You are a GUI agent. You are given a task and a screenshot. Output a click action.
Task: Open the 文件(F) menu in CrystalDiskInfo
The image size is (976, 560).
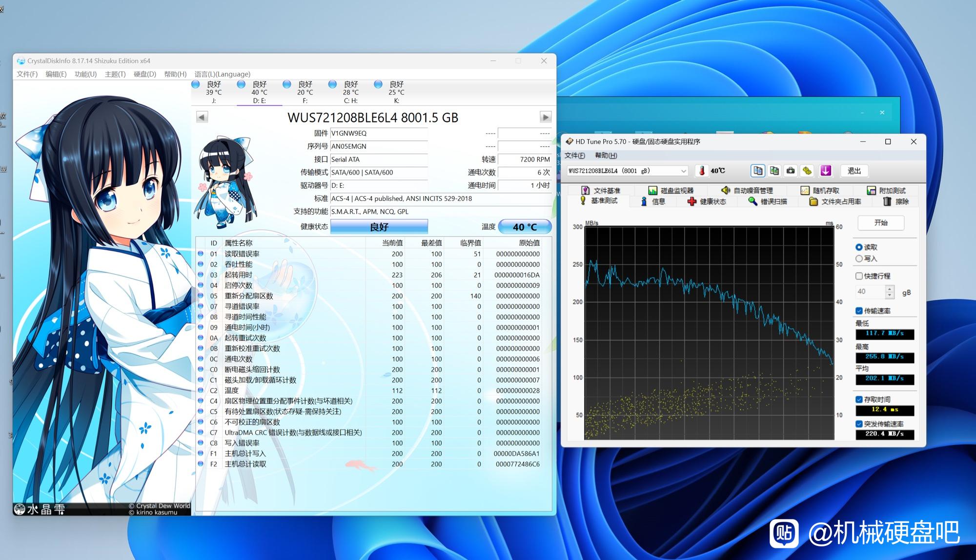coord(27,74)
